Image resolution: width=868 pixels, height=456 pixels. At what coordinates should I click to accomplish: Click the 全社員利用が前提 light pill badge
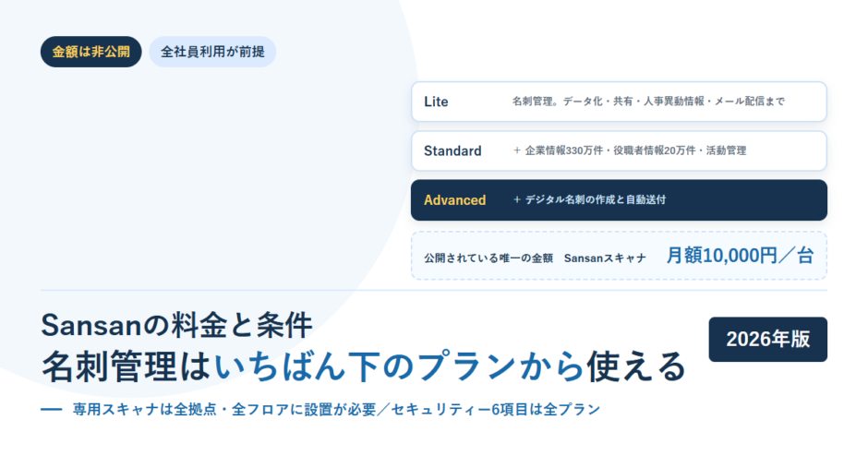(x=212, y=52)
